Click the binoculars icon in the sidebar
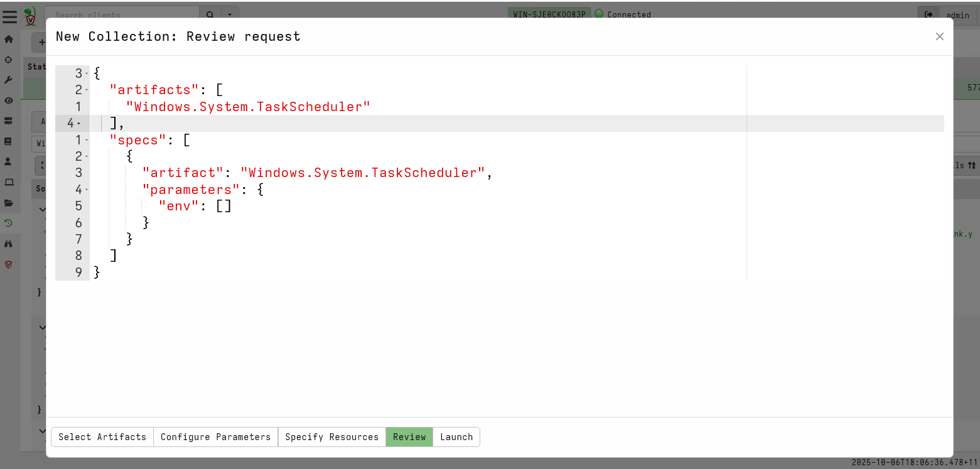Viewport: 980px width, 469px height. pyautogui.click(x=9, y=244)
